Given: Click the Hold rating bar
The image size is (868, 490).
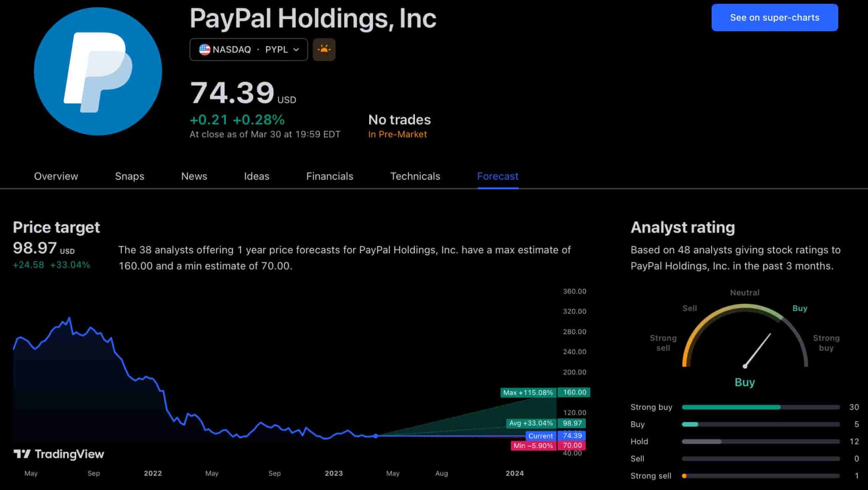Looking at the screenshot, I should (x=761, y=442).
